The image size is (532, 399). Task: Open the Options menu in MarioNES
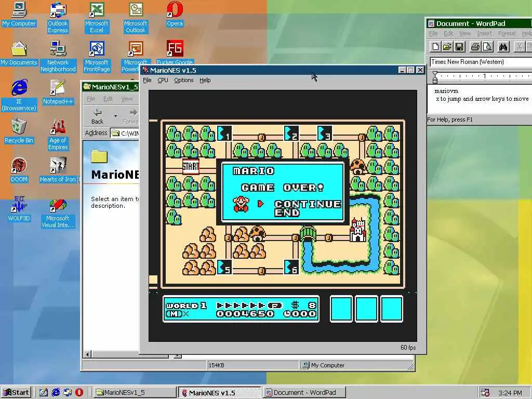click(x=184, y=80)
